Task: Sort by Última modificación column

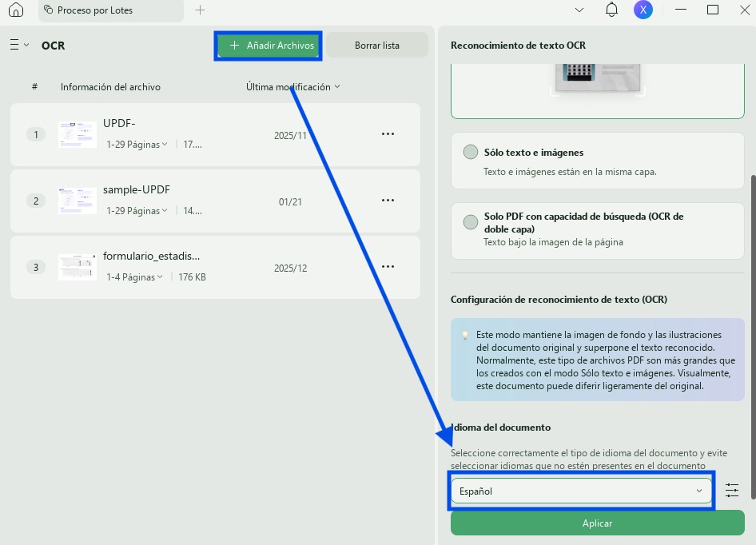Action: coord(292,87)
